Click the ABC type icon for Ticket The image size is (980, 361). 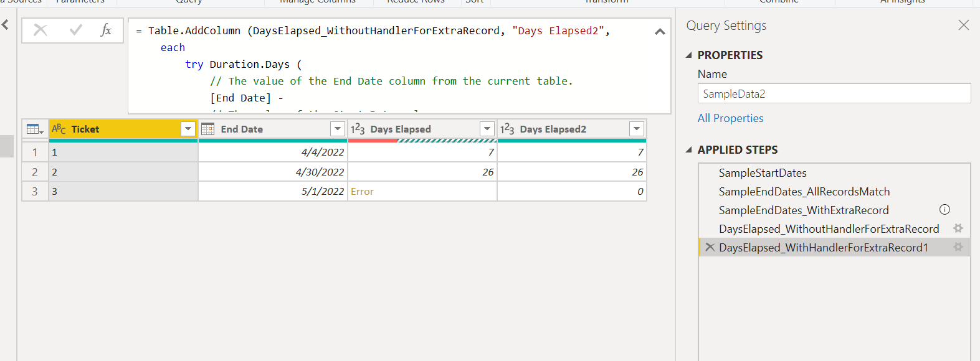59,129
